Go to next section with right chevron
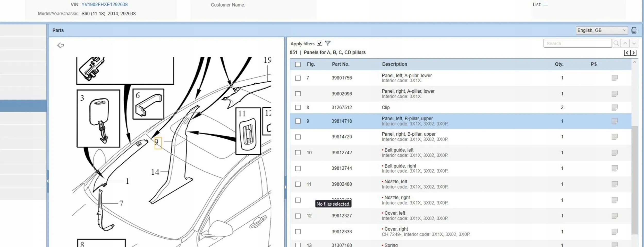Image resolution: width=644 pixels, height=247 pixels. pos(633,53)
